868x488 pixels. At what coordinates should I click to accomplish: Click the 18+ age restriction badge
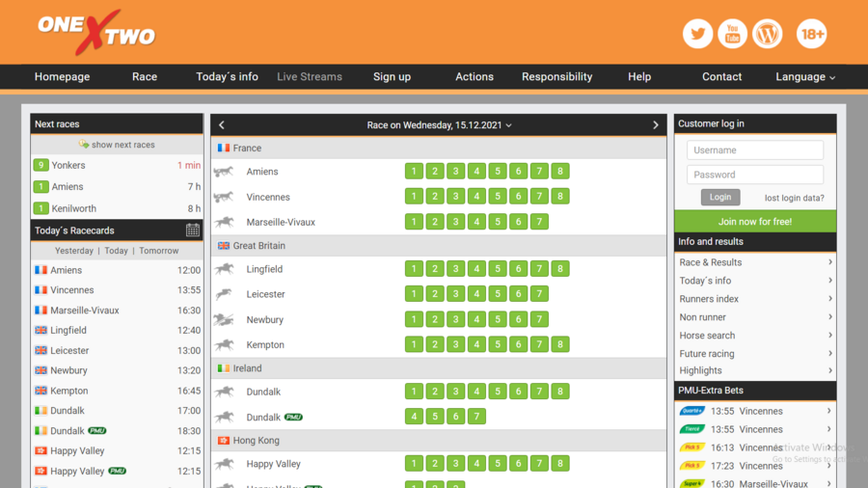812,35
